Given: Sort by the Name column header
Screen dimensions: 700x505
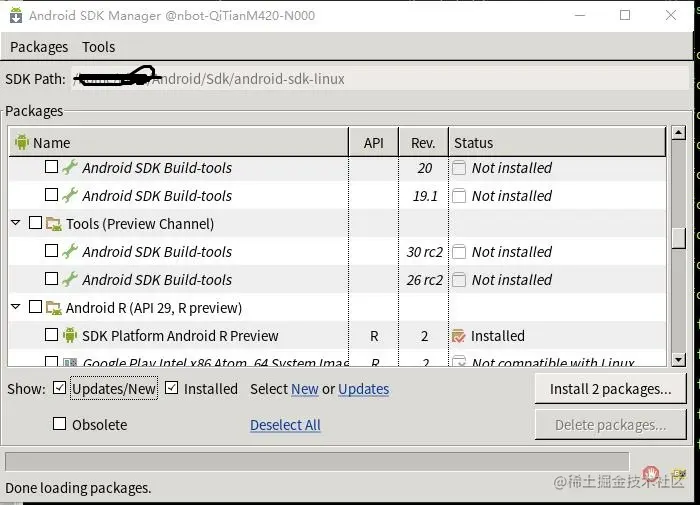Looking at the screenshot, I should click(179, 142).
